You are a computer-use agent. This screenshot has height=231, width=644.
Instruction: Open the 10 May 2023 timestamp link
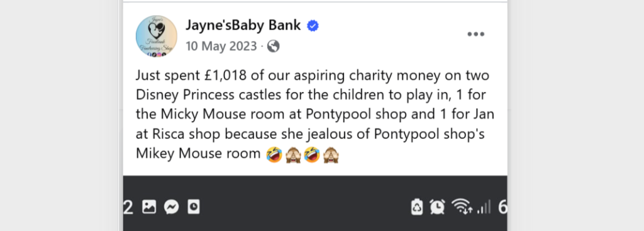click(221, 47)
